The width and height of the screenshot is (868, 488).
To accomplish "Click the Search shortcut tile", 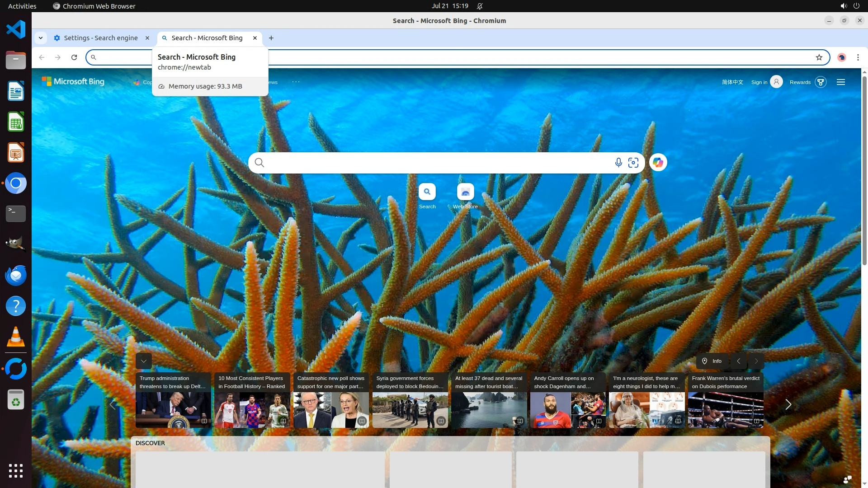I will pyautogui.click(x=427, y=192).
